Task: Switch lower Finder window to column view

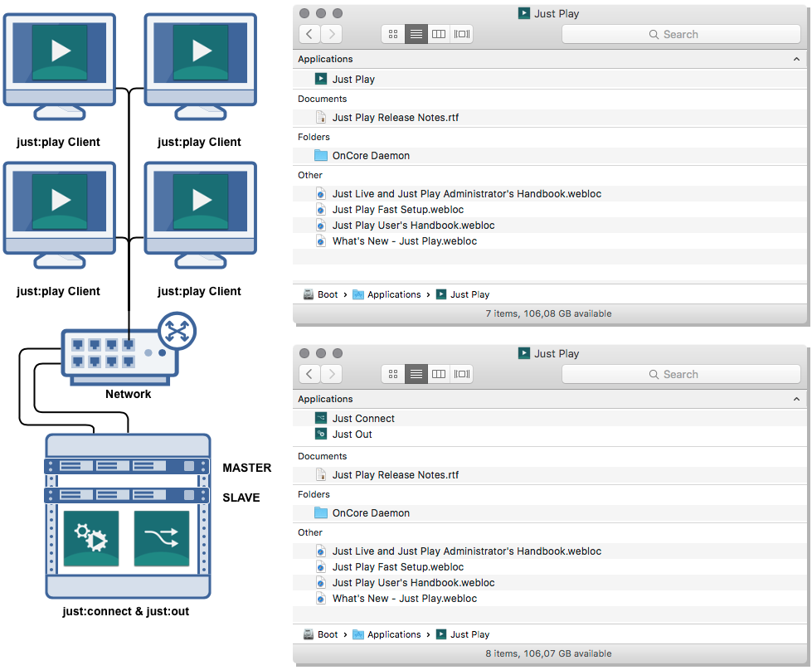Action: pos(439,374)
